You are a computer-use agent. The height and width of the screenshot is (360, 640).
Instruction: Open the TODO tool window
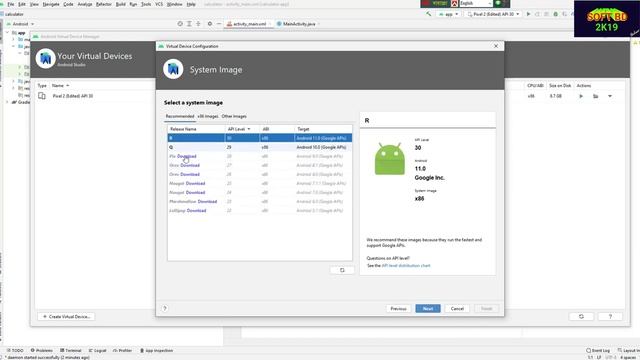coord(15,351)
